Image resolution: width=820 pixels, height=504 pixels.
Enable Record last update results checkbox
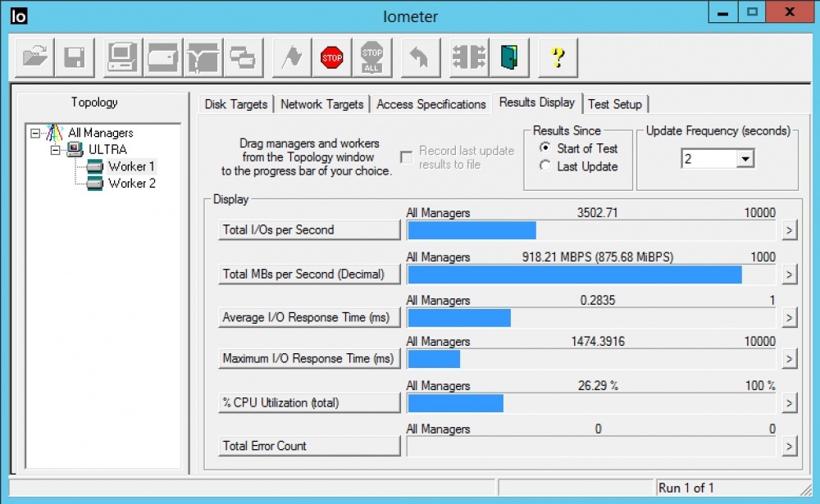point(406,157)
